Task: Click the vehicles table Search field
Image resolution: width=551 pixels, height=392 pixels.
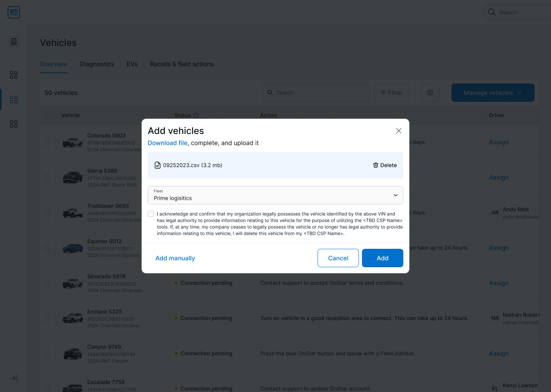Action: click(x=316, y=93)
